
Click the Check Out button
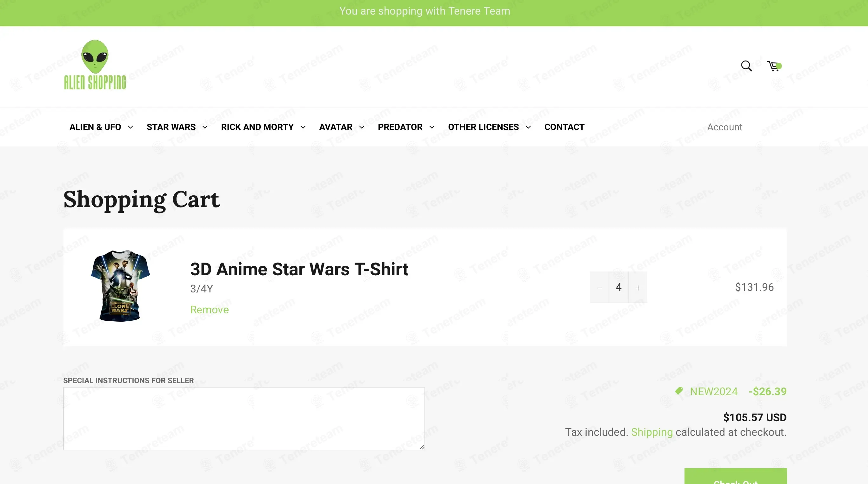click(736, 476)
